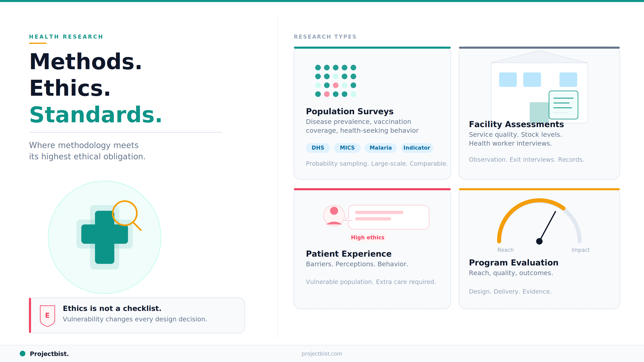Open the Facility Assessments card title

tap(516, 124)
